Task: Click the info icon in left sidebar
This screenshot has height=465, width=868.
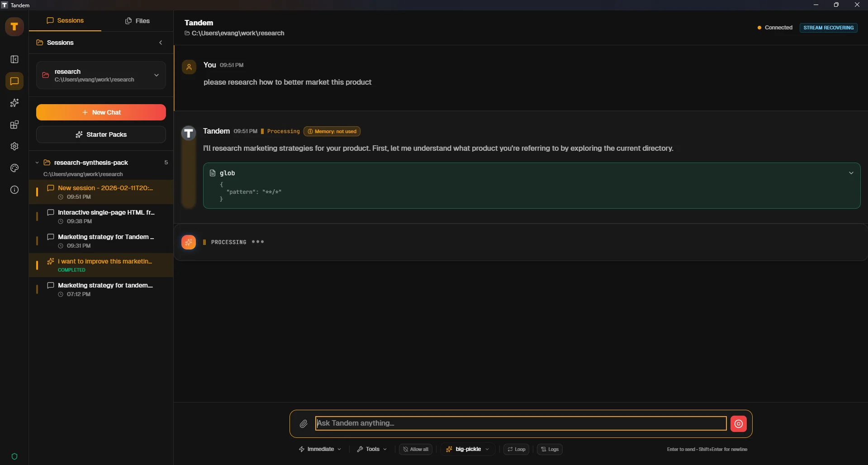Action: [x=14, y=190]
